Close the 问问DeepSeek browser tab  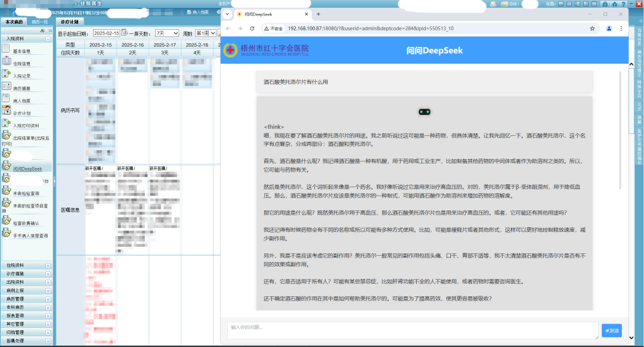(x=306, y=14)
